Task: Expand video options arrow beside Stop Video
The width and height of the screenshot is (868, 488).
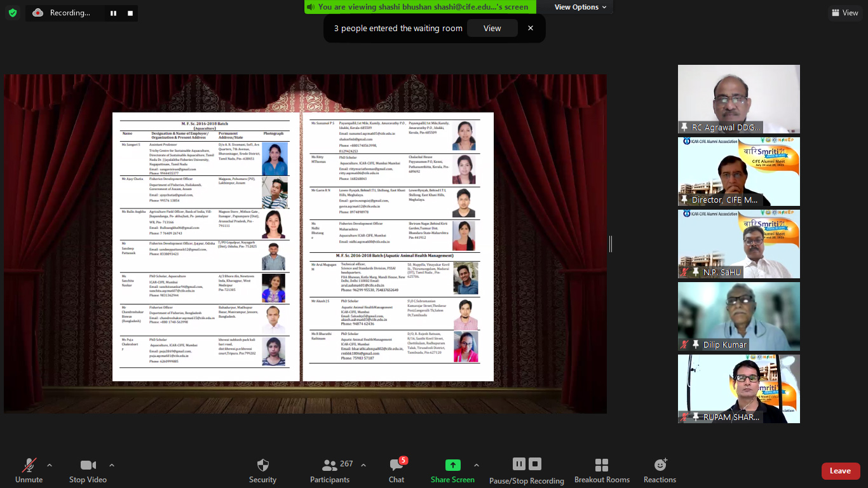Action: pyautogui.click(x=112, y=465)
